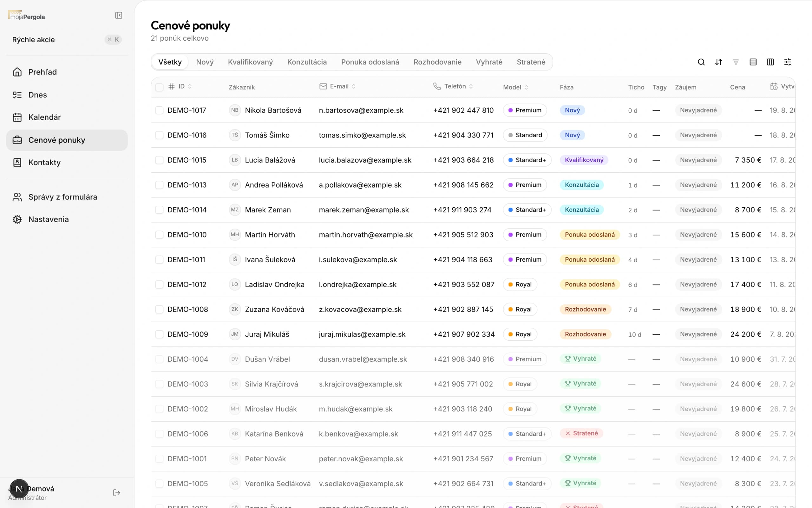812x508 pixels.
Task: Open the sort arrows icon
Action: pos(718,62)
